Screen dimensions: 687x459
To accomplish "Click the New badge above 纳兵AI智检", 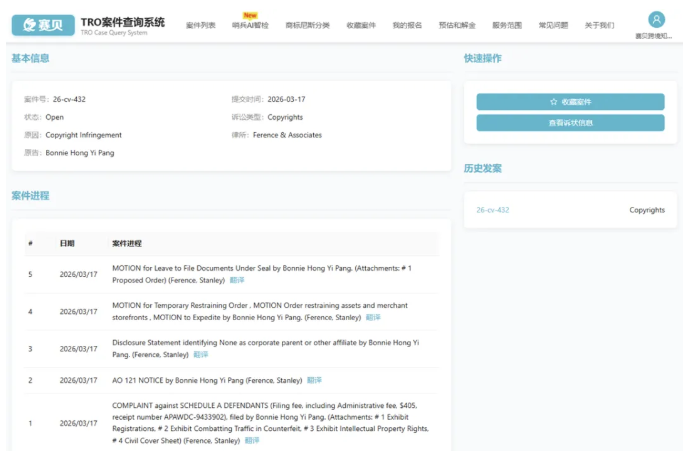I will click(250, 15).
